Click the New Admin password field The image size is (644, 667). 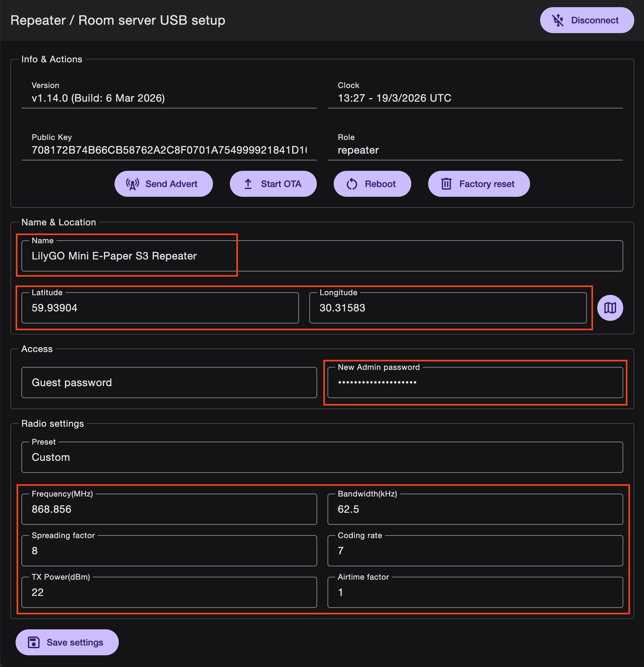click(x=475, y=383)
